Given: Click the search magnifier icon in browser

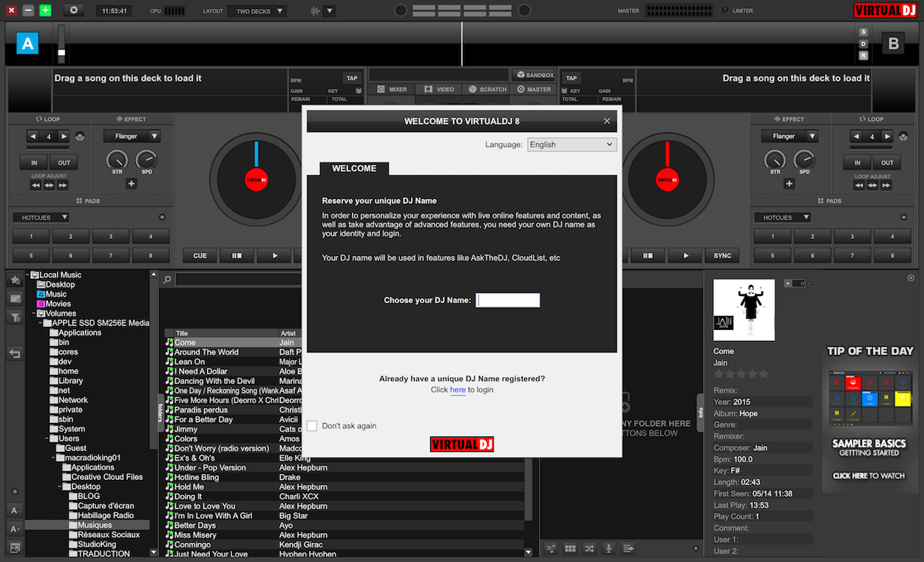Looking at the screenshot, I should [x=168, y=280].
